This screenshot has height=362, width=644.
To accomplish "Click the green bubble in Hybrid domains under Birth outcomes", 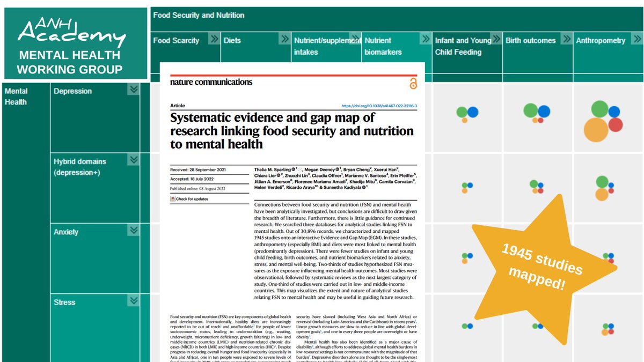I will 533,184.
